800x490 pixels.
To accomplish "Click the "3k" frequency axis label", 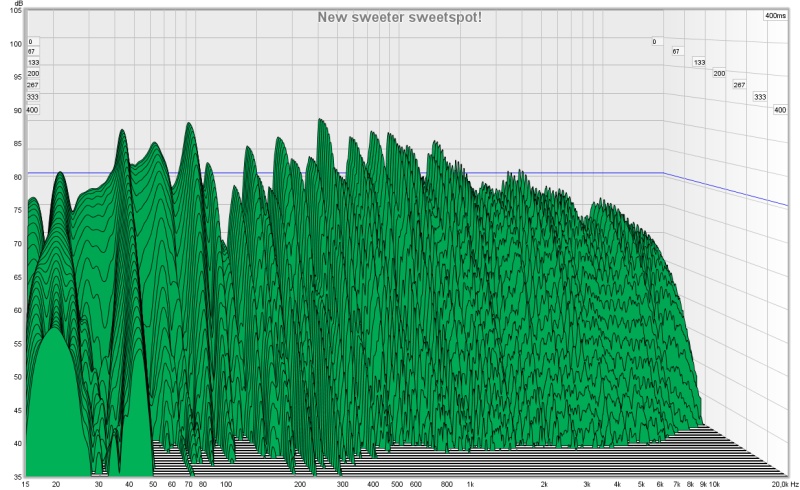I will point(587,484).
